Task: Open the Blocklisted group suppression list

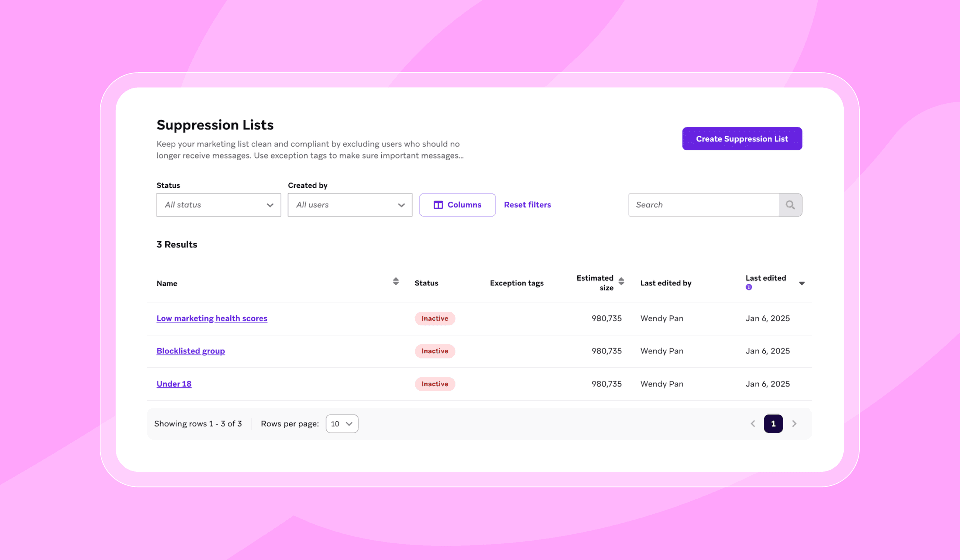Action: (190, 351)
